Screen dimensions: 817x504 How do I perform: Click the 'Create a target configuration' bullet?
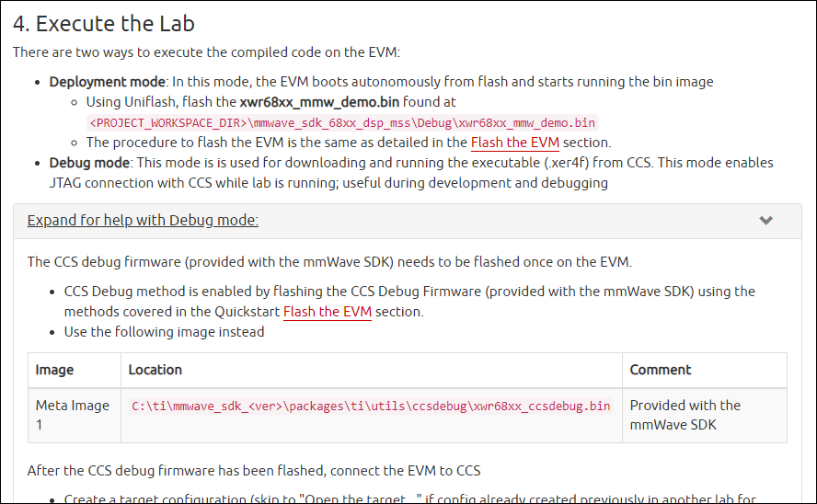click(409, 498)
